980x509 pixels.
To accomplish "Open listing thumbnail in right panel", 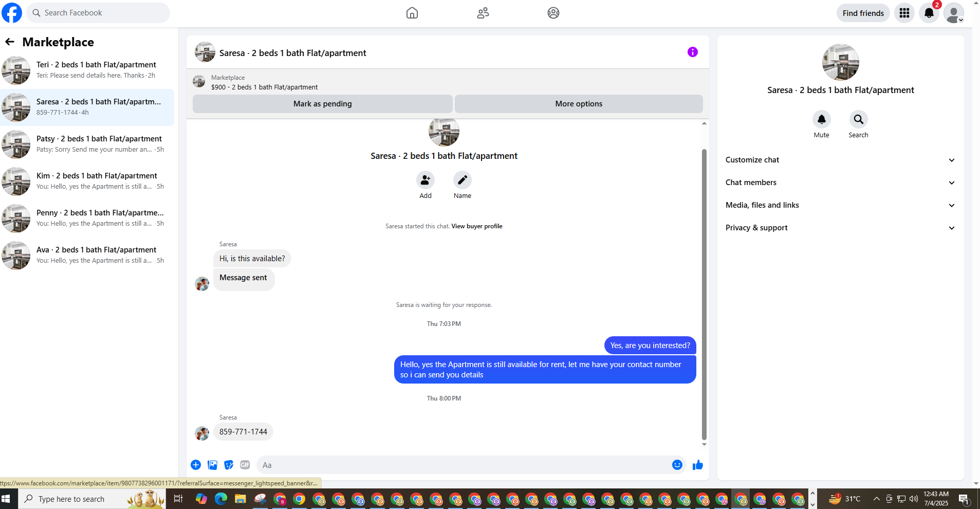I will pyautogui.click(x=841, y=62).
